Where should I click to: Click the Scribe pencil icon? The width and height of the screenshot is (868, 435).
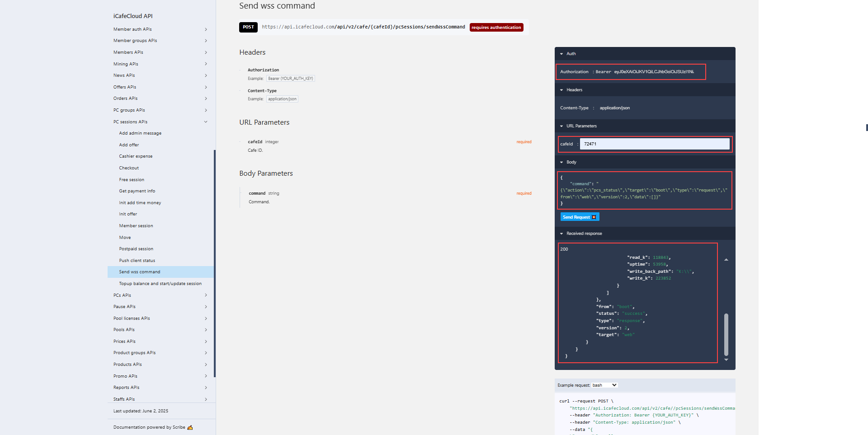click(190, 427)
